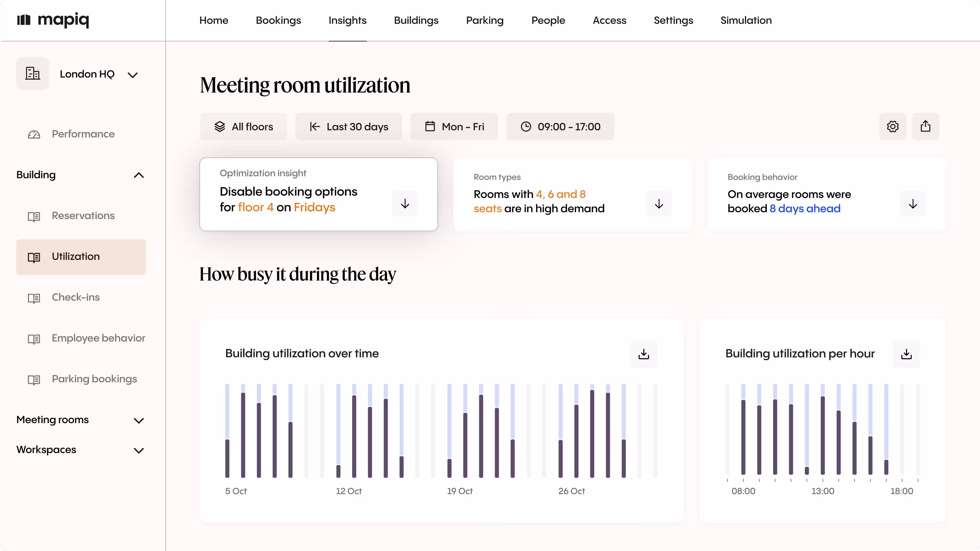Expand the Meeting rooms section
This screenshot has width=980, height=551.
click(x=139, y=420)
